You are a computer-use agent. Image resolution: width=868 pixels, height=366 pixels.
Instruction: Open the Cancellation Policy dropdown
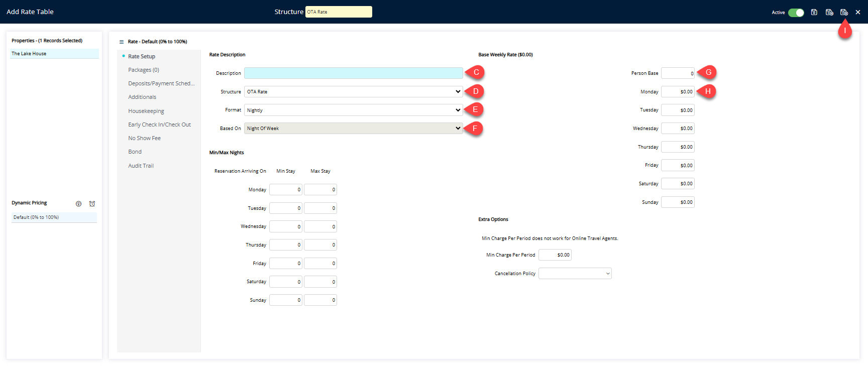[x=575, y=274]
